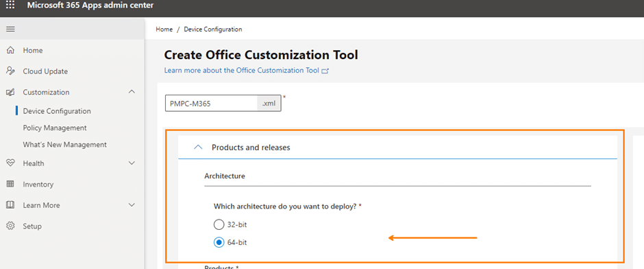This screenshot has height=269, width=644.
Task: Click Microsoft 365 Apps admin center title
Action: click(x=90, y=5)
